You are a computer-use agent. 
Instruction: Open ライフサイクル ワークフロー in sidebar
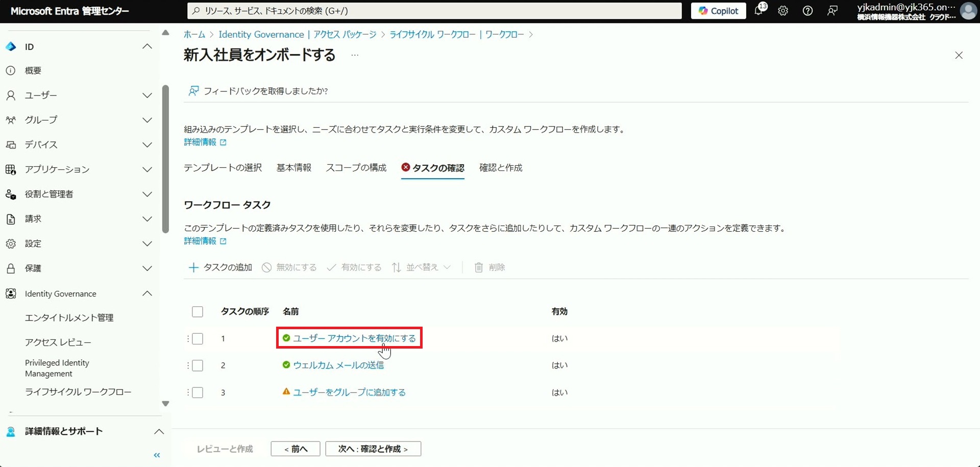tap(78, 391)
